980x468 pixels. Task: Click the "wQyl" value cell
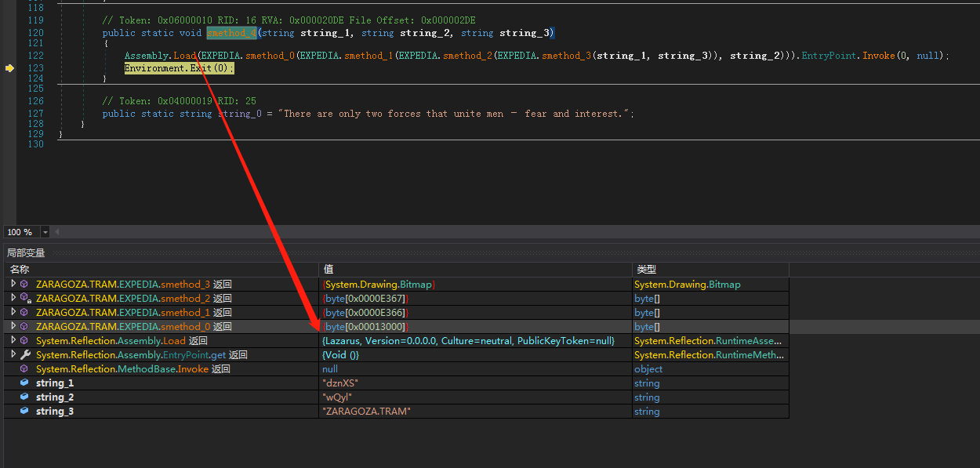(x=475, y=397)
